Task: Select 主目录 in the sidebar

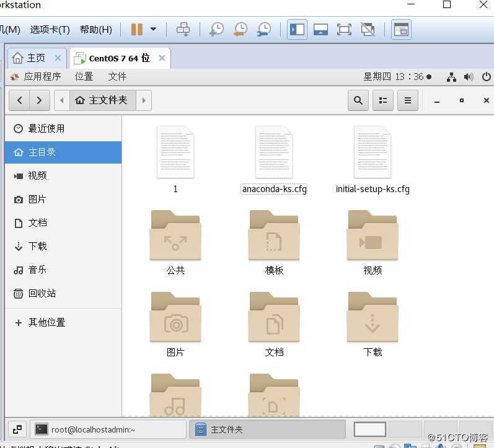Action: 63,152
